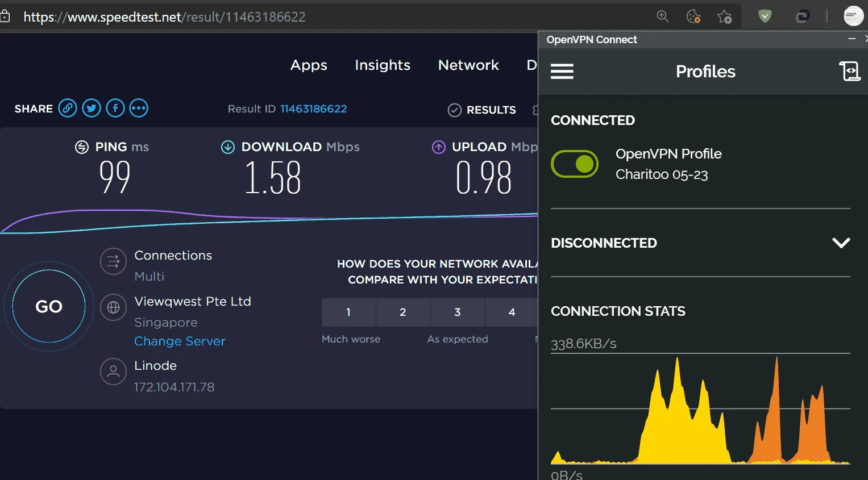Click the linked-rings extension icon in browser toolbar
This screenshot has width=868, height=480.
802,16
